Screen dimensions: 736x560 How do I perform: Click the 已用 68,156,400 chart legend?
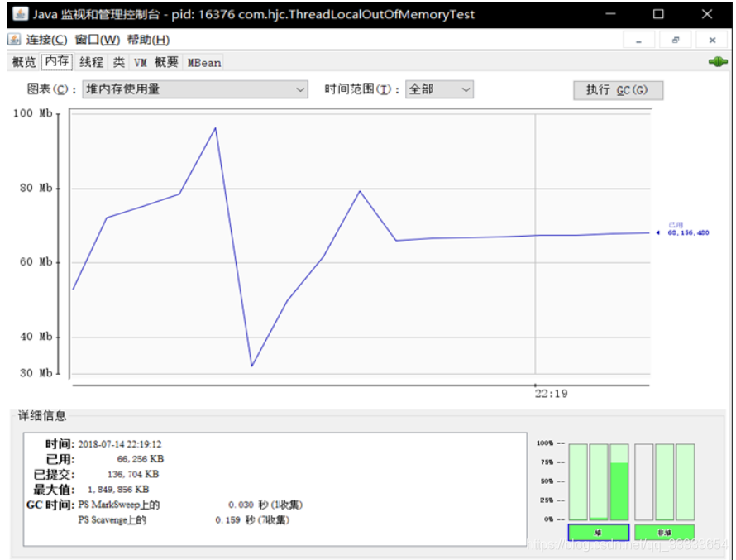pos(687,228)
